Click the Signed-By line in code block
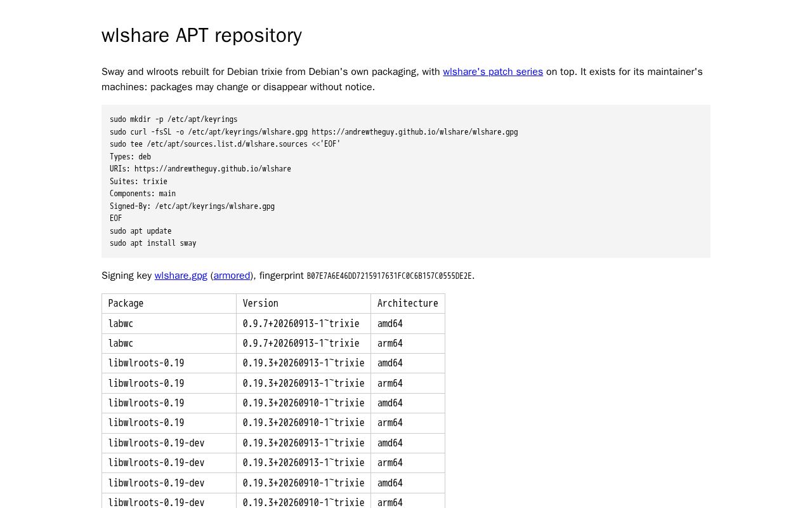Image resolution: width=812 pixels, height=508 pixels. tap(192, 206)
